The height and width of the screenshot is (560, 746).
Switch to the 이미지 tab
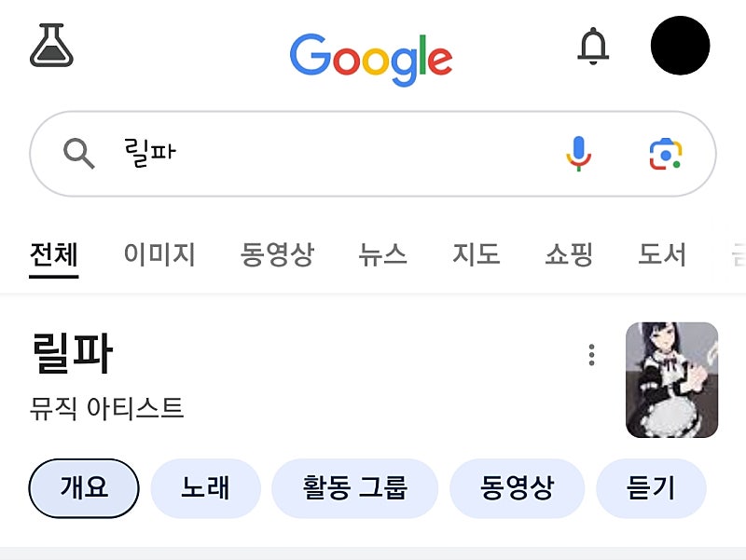point(159,254)
